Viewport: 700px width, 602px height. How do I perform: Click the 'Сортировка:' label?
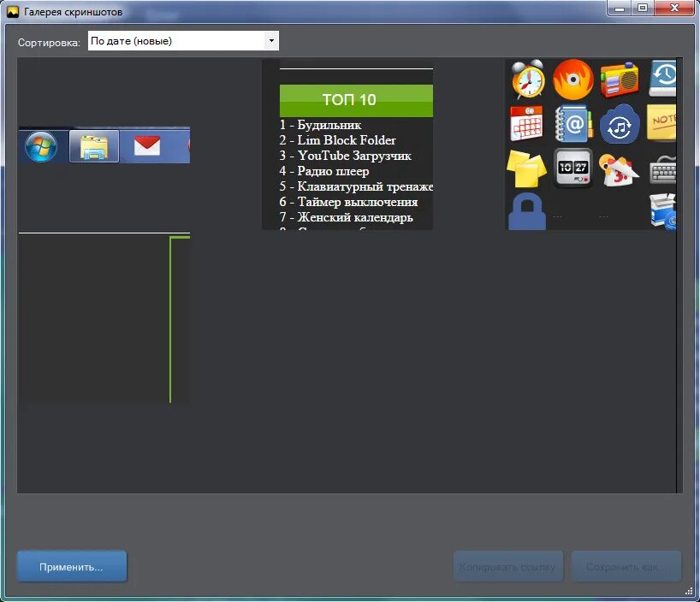coord(49,43)
